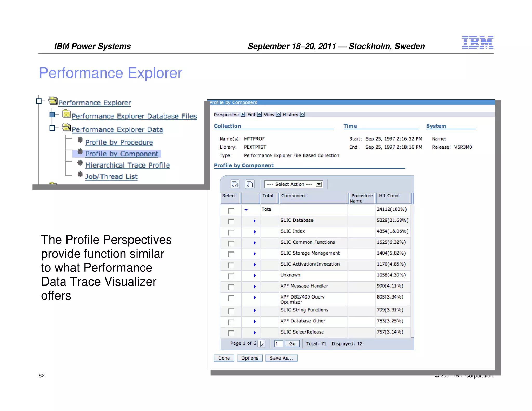Image resolution: width=532 pixels, height=411 pixels.
Task: Click the gear icon beside Profile by Component
Action: [80, 151]
